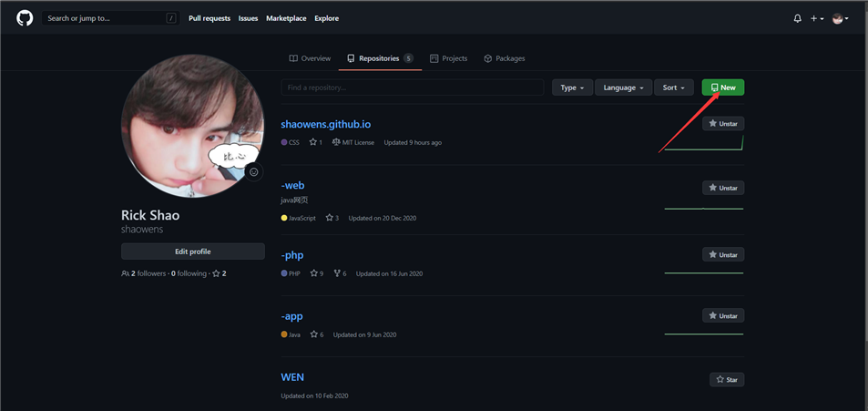Click the PHP language label
The width and height of the screenshot is (868, 411).
[291, 273]
